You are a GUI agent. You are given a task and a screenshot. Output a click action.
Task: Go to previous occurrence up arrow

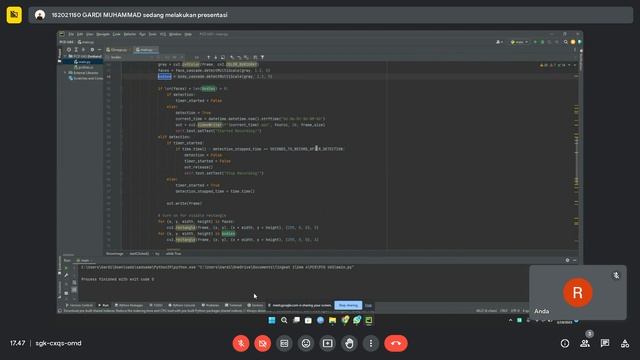208,57
